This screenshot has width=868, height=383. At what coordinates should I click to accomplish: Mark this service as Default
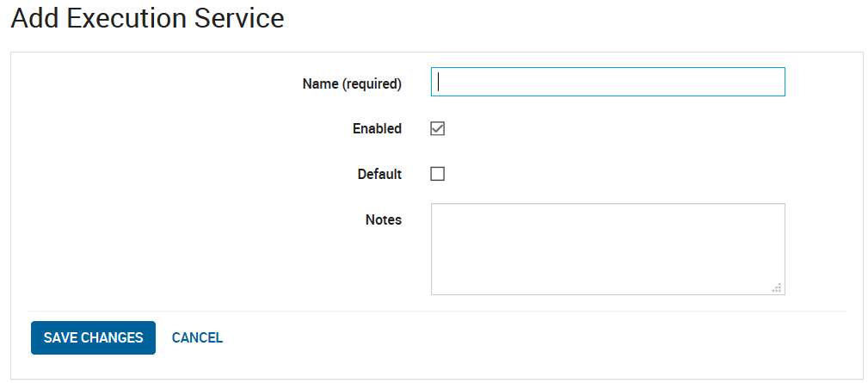[437, 174]
